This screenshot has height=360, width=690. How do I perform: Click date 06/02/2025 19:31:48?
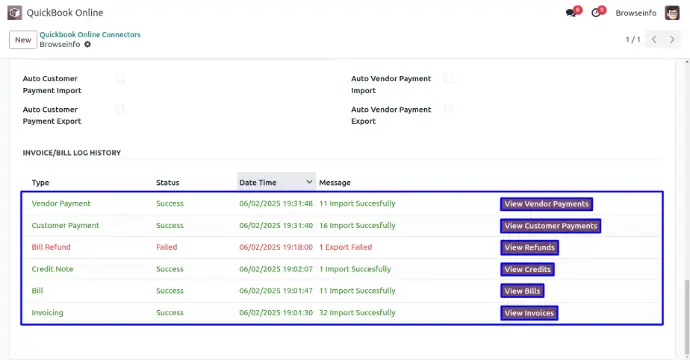tap(276, 203)
